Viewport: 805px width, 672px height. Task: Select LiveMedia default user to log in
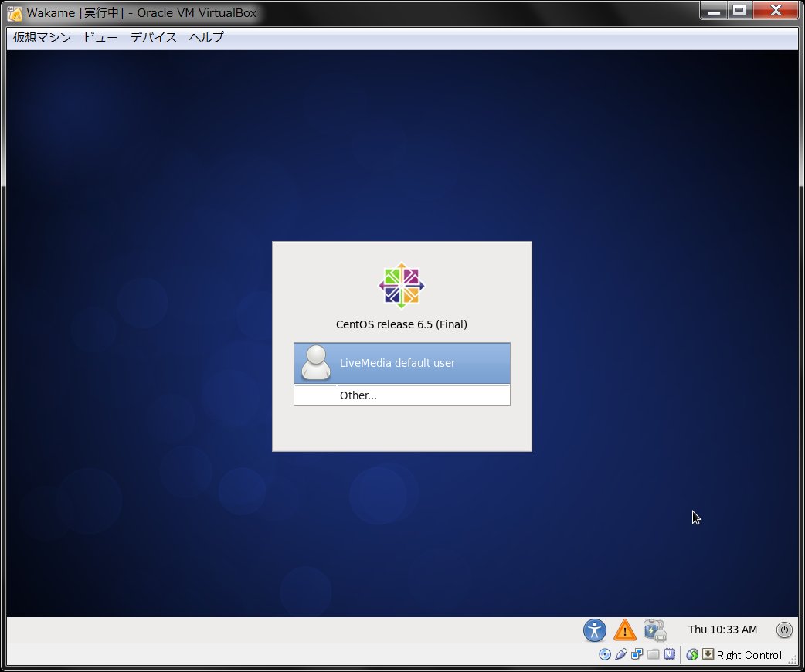click(402, 363)
